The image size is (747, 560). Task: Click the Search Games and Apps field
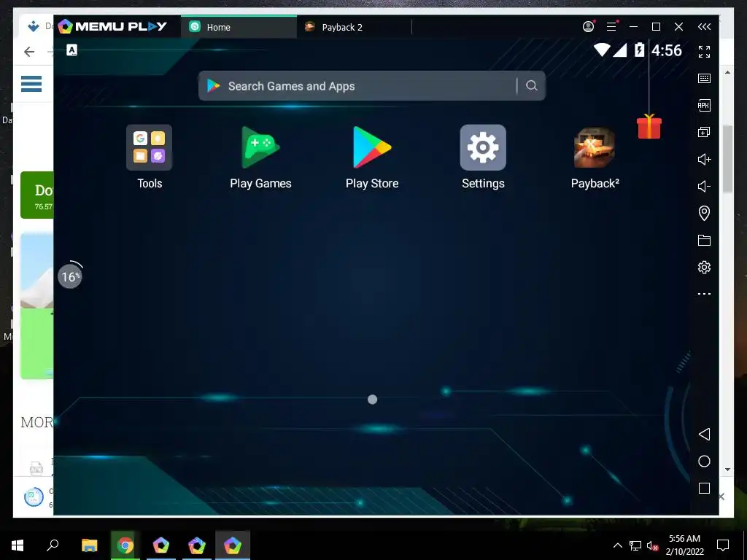(371, 86)
